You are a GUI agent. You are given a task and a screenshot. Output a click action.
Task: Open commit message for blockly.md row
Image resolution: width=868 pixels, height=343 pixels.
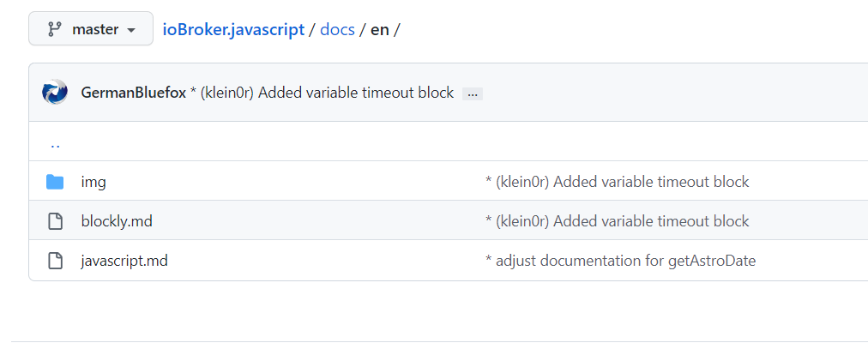pos(617,221)
